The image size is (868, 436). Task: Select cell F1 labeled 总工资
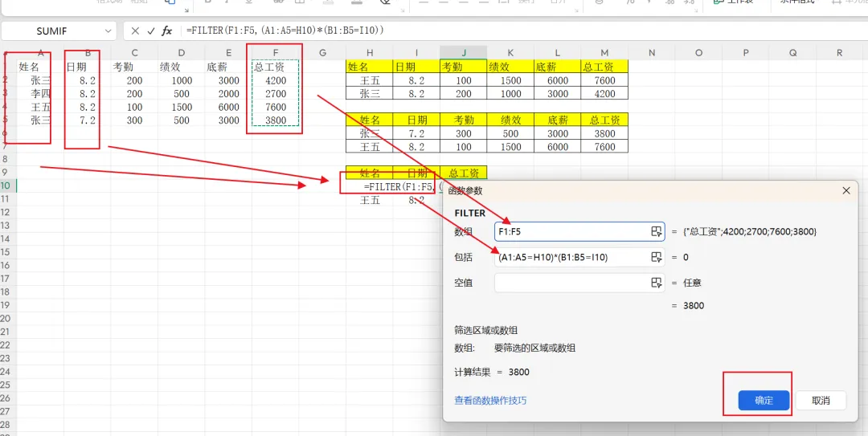(276, 67)
